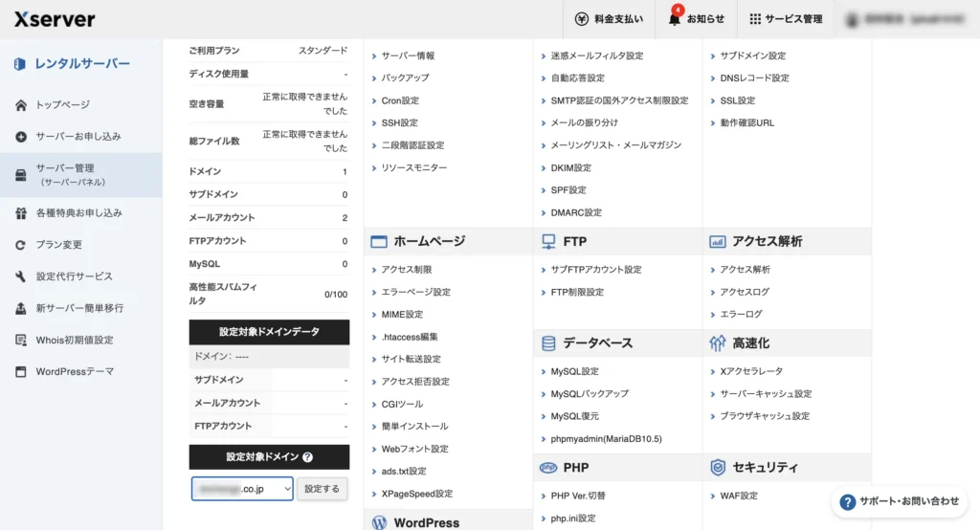Click the notification bell icon
Viewport: 980px width, 530px height.
674,19
